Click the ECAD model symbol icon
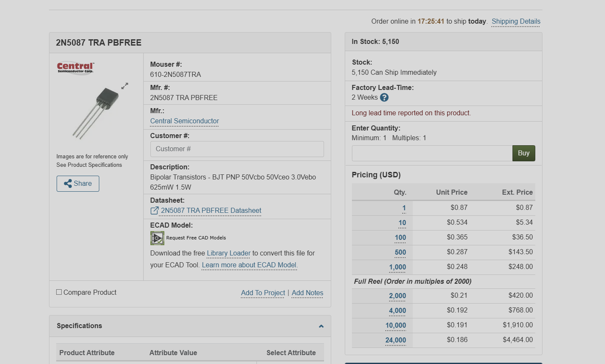The image size is (605, 364). pos(157,238)
